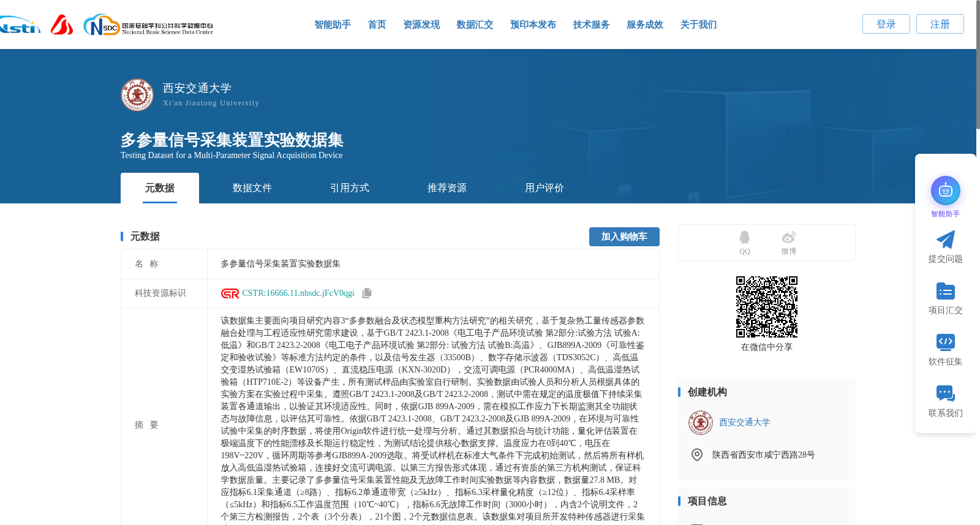This screenshot has width=980, height=525.
Task: Open 资源发现 navigation item
Action: tap(421, 25)
